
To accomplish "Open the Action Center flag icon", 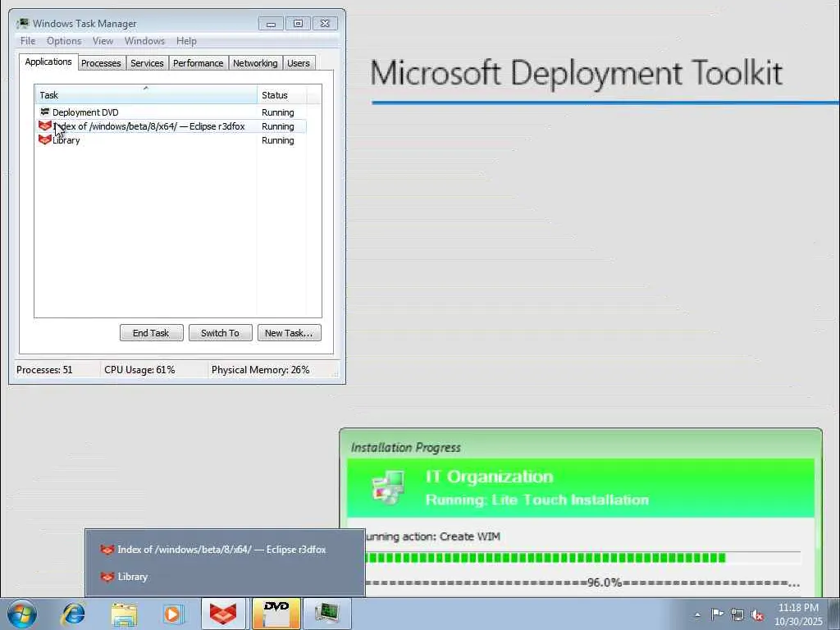I will pyautogui.click(x=717, y=614).
